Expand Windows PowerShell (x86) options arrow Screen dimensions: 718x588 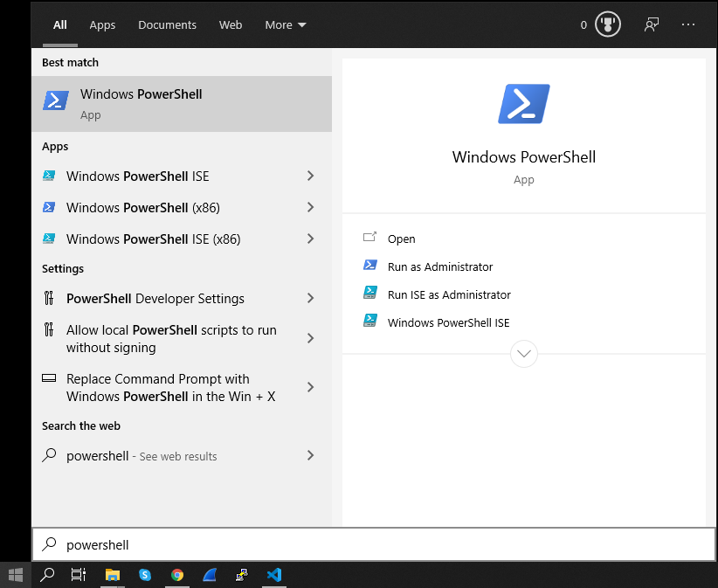coord(310,207)
